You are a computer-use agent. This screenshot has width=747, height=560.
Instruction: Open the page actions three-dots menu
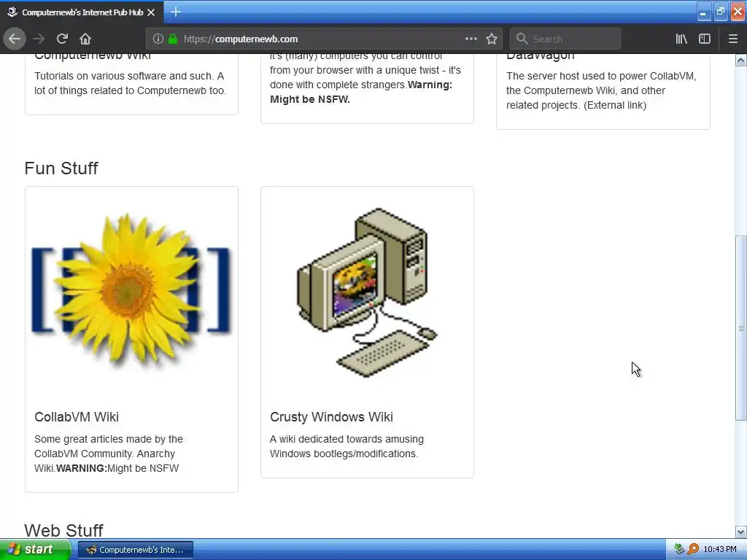tap(471, 39)
